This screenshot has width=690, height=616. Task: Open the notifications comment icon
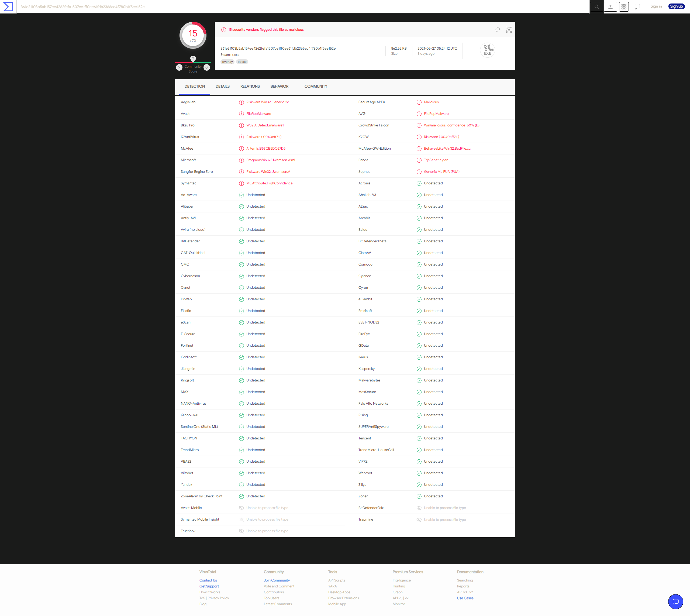[x=637, y=7]
